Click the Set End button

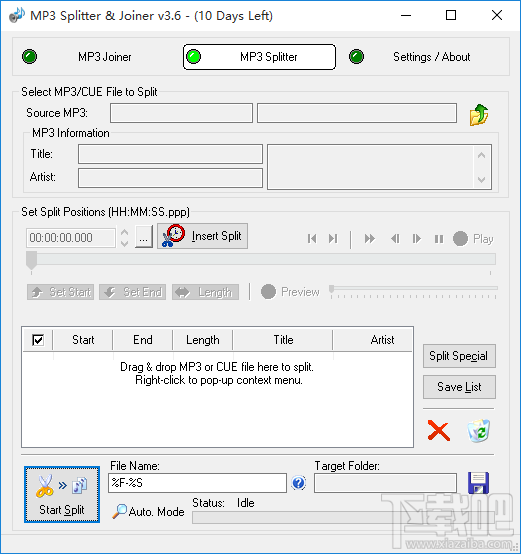pyautogui.click(x=132, y=292)
